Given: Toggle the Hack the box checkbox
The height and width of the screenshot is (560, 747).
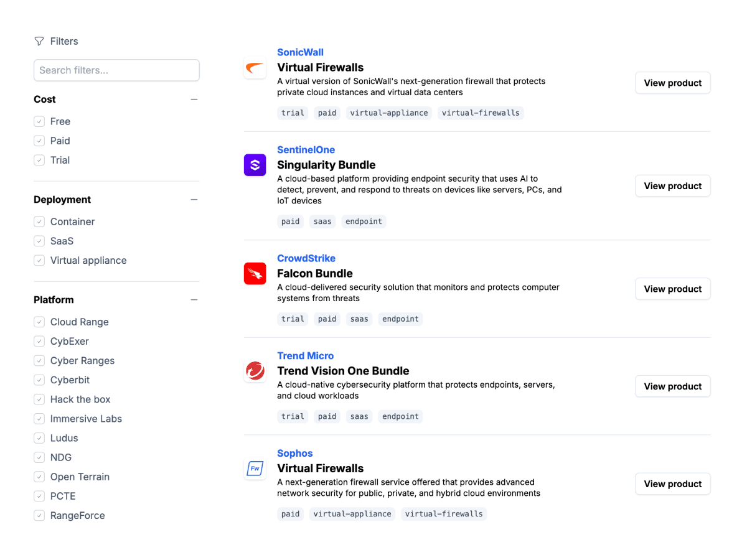Looking at the screenshot, I should coord(39,399).
